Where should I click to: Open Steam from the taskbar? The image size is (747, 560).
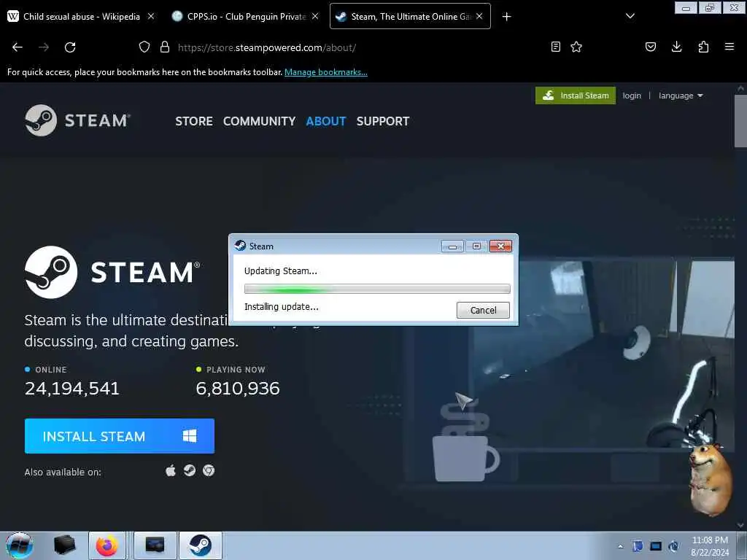[x=200, y=545]
